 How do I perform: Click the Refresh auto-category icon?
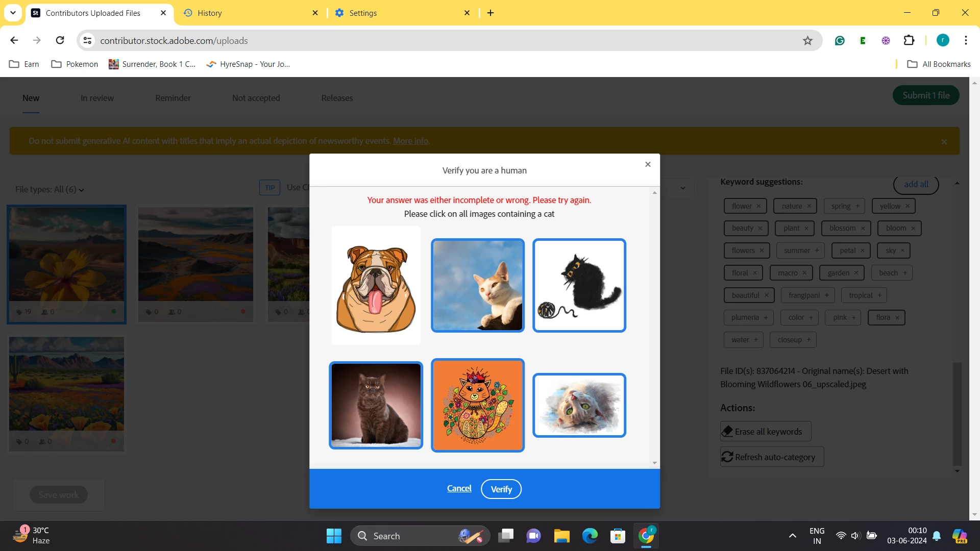pos(727,457)
